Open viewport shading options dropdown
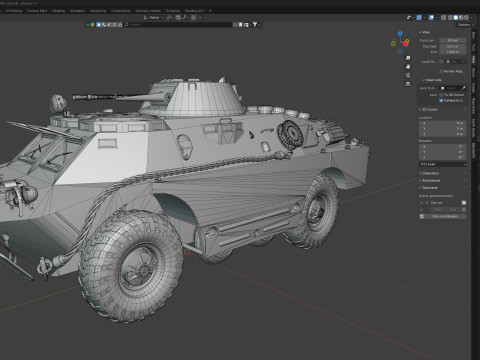Screen dimensions: 480x360 pos(472,17)
